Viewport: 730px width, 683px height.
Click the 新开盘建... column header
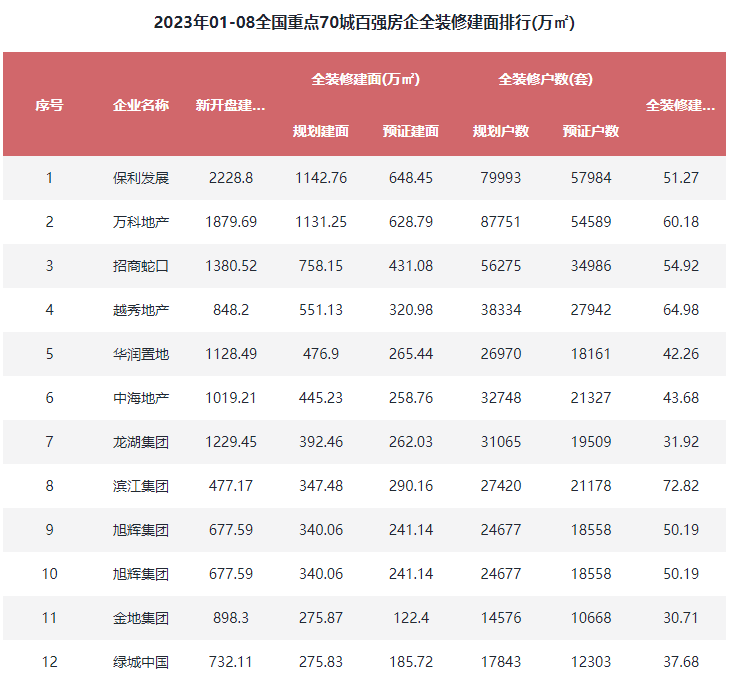point(230,105)
